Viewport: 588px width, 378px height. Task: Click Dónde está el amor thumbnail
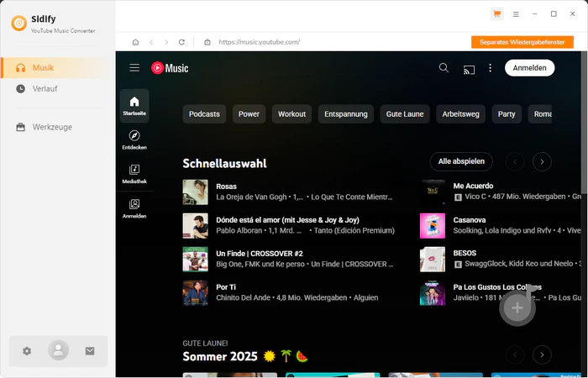[196, 226]
